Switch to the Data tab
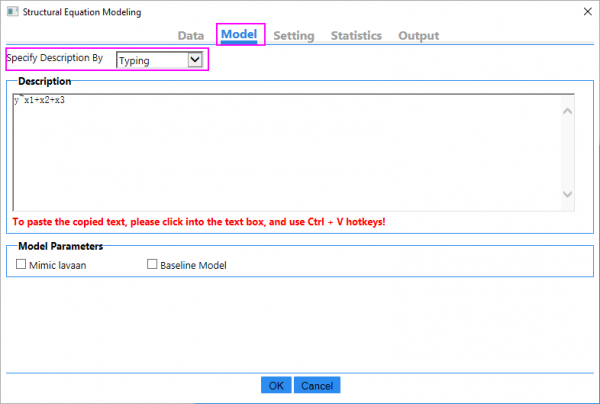 point(191,36)
